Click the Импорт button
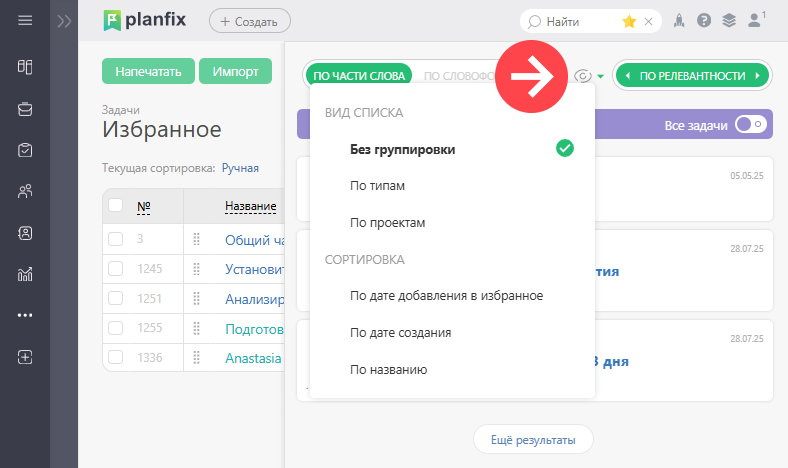Viewport: 788px width, 468px height. [235, 71]
